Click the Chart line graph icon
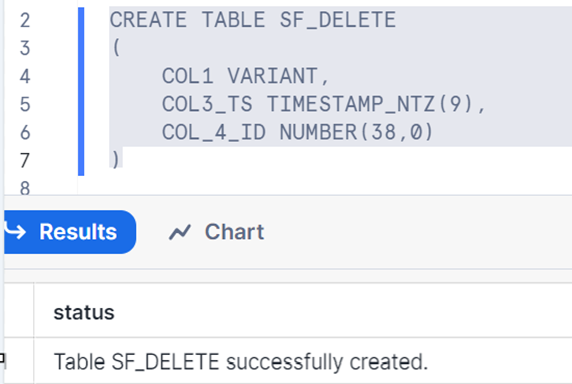Image resolution: width=572 pixels, height=384 pixels. [179, 232]
